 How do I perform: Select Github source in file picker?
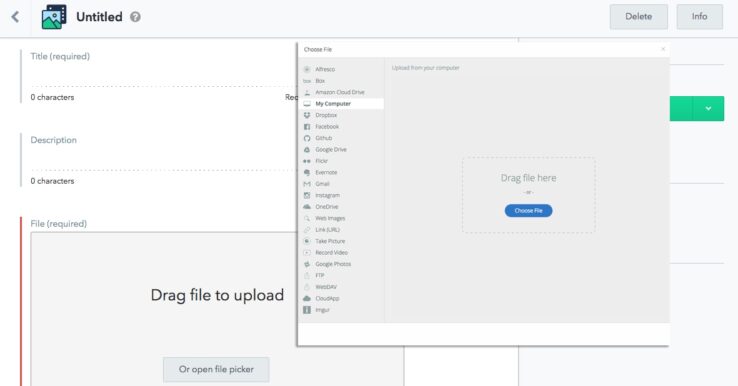(x=342, y=138)
